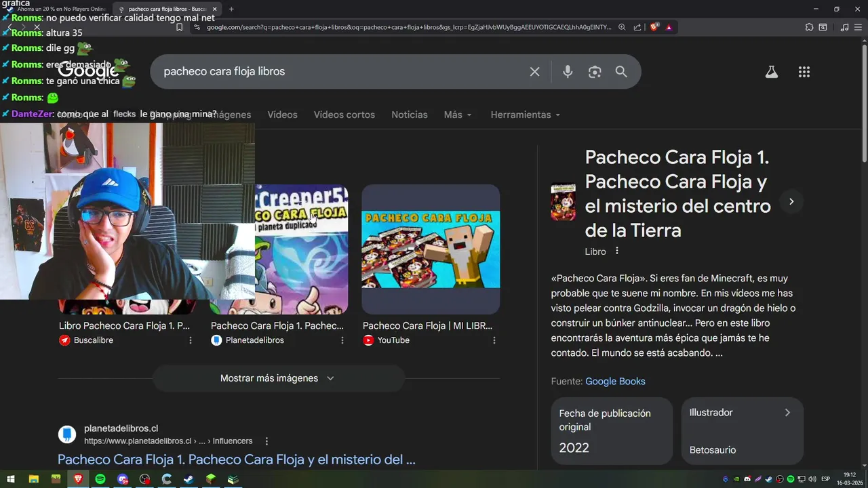The height and width of the screenshot is (488, 868).
Task: Open the clock showing 19:12
Action: coord(850,479)
